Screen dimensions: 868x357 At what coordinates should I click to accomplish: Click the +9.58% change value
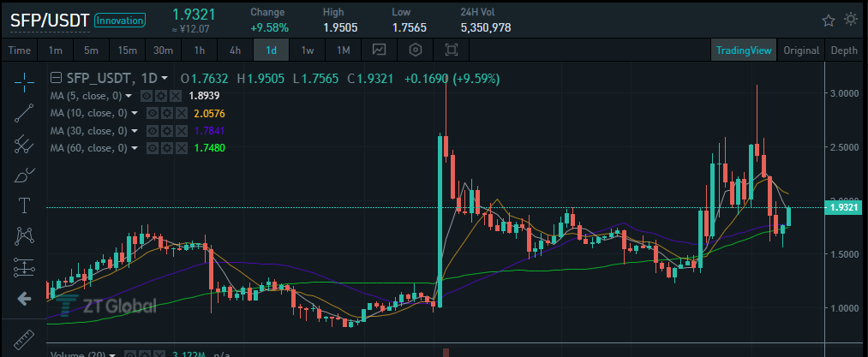(268, 27)
